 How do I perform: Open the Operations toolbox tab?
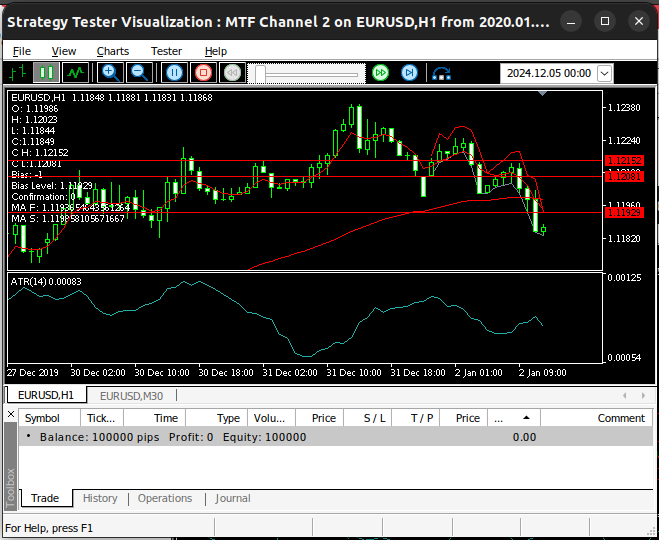(165, 498)
